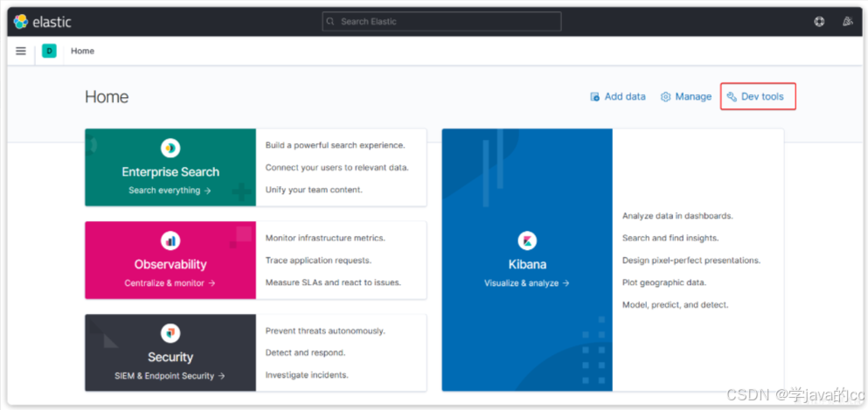Click 'Unify your team content.' text
This screenshot has width=868, height=410.
tap(314, 190)
